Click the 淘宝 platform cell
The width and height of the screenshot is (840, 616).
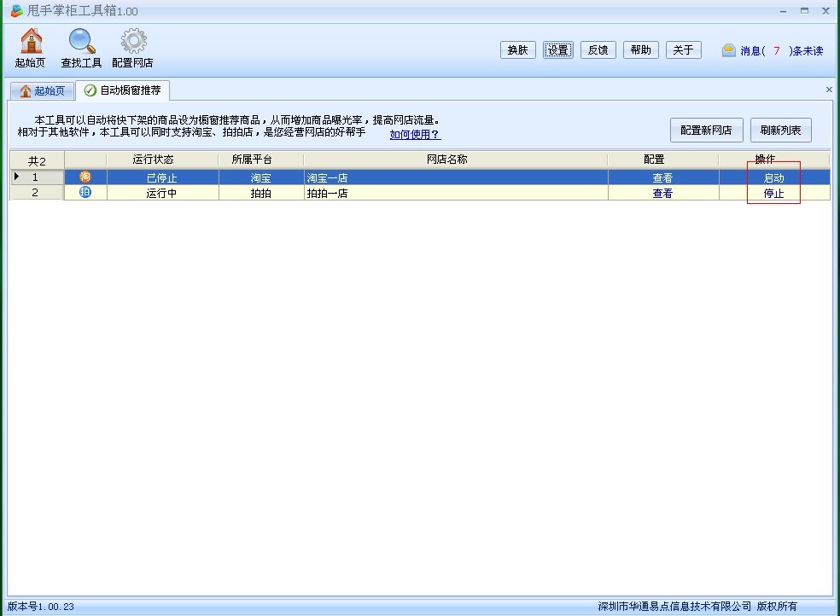click(x=261, y=177)
